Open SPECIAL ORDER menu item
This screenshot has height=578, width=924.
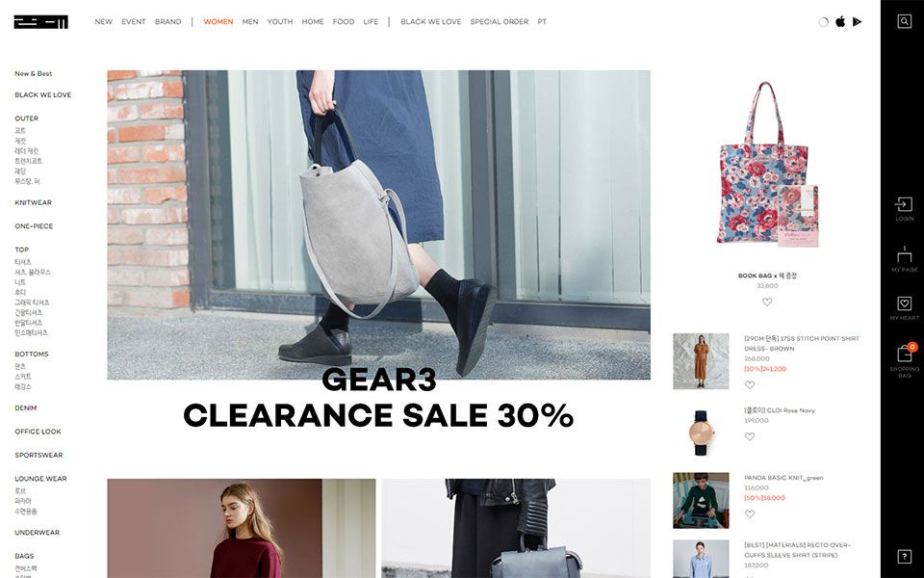[500, 22]
